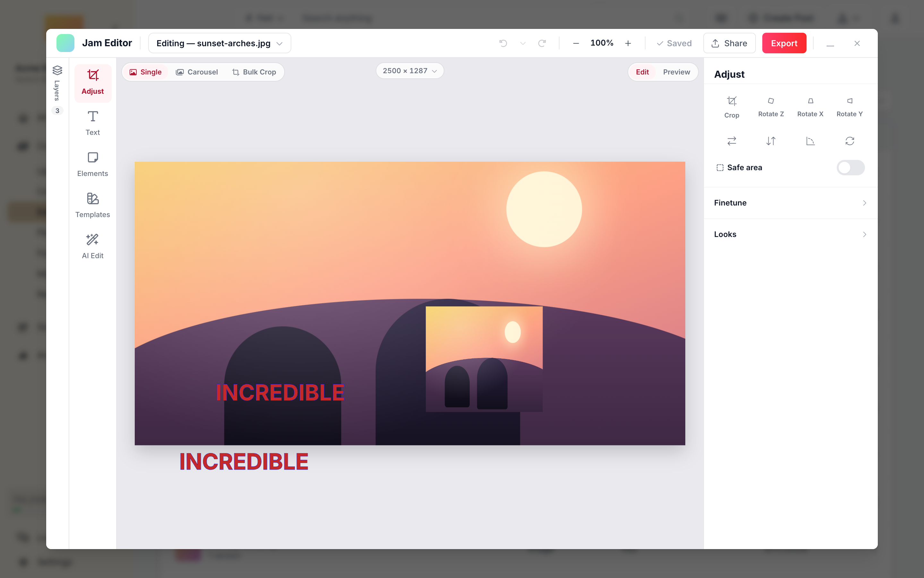Open the Layers panel icon
The image size is (924, 578).
coord(57,70)
